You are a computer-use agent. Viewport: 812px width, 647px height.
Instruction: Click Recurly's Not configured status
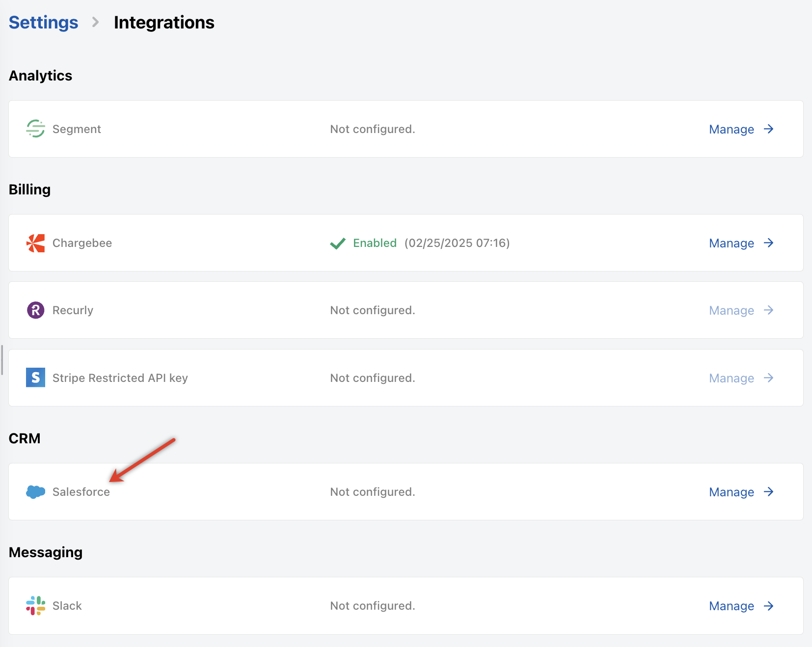373,310
